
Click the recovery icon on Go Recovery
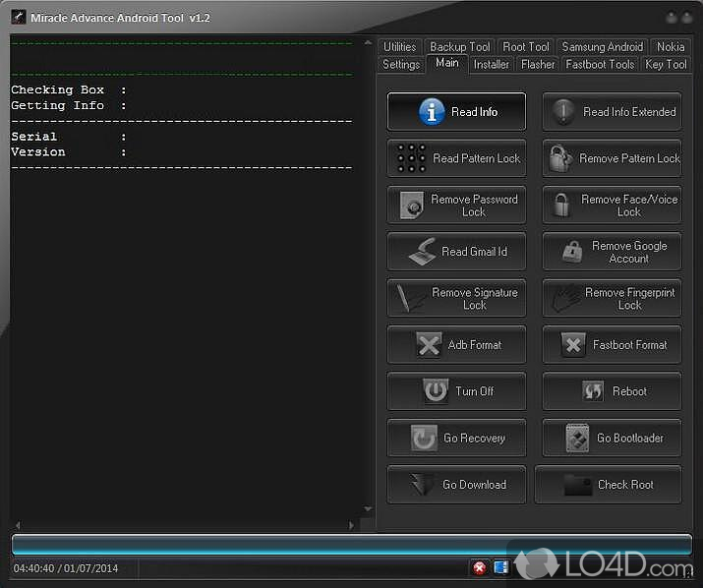(x=424, y=439)
